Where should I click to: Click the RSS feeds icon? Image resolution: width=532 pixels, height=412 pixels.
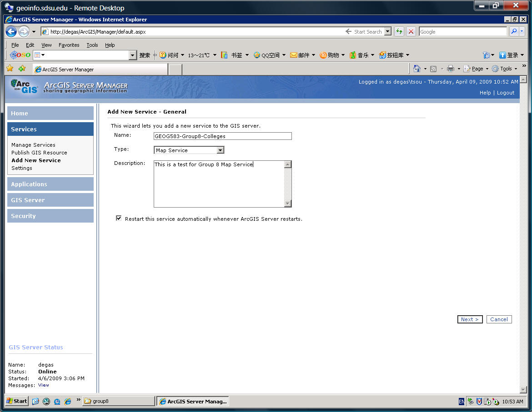pos(433,69)
